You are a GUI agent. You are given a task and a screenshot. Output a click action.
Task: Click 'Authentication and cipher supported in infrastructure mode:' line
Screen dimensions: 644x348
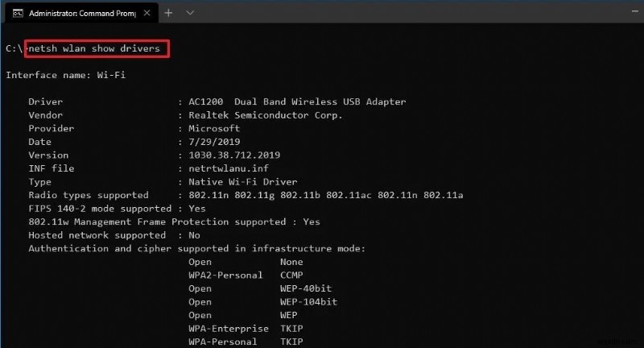196,249
